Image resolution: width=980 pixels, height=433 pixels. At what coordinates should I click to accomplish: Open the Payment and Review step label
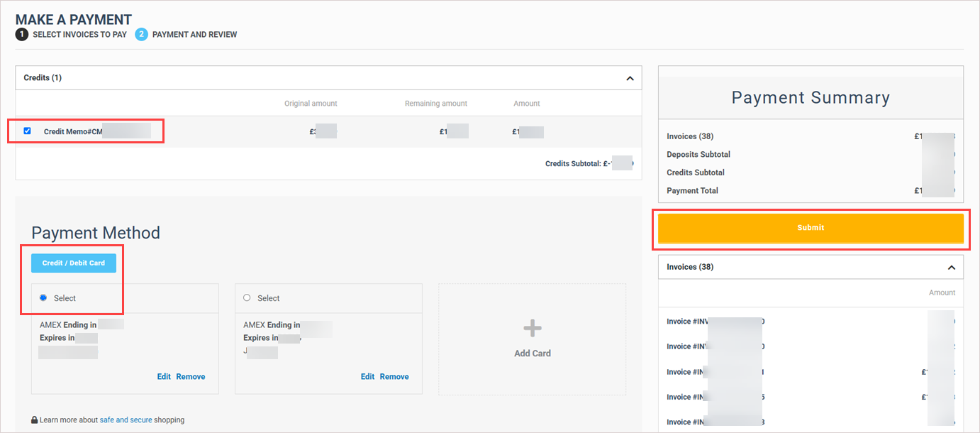(194, 35)
